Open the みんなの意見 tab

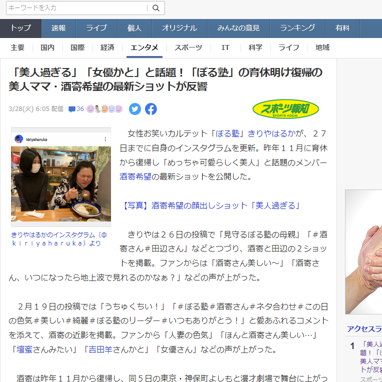tap(238, 28)
